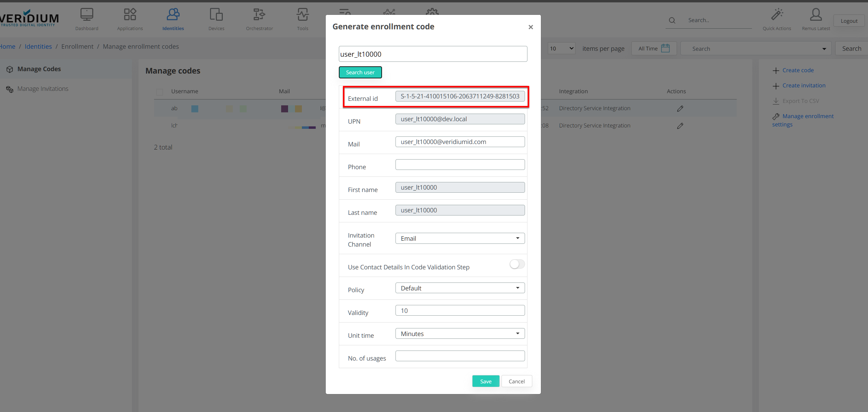Click the Devices icon in navigation
This screenshot has height=412, width=868.
click(216, 15)
